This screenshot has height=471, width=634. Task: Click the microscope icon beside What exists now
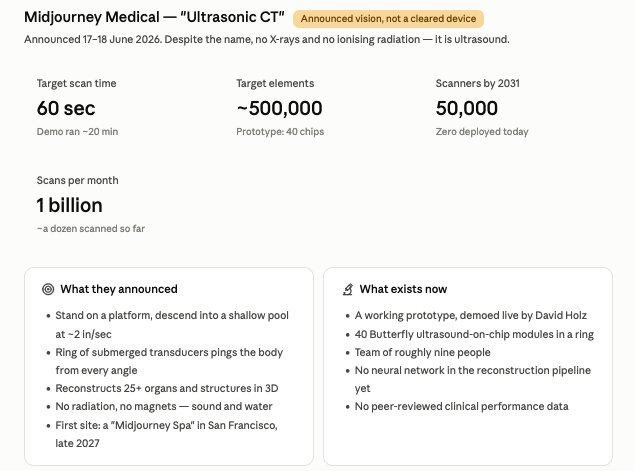tap(348, 289)
